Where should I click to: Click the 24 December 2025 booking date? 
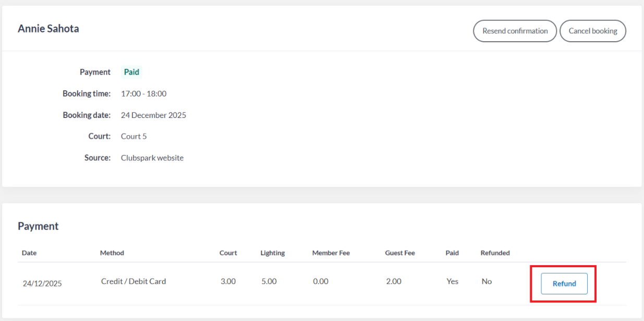[153, 115]
